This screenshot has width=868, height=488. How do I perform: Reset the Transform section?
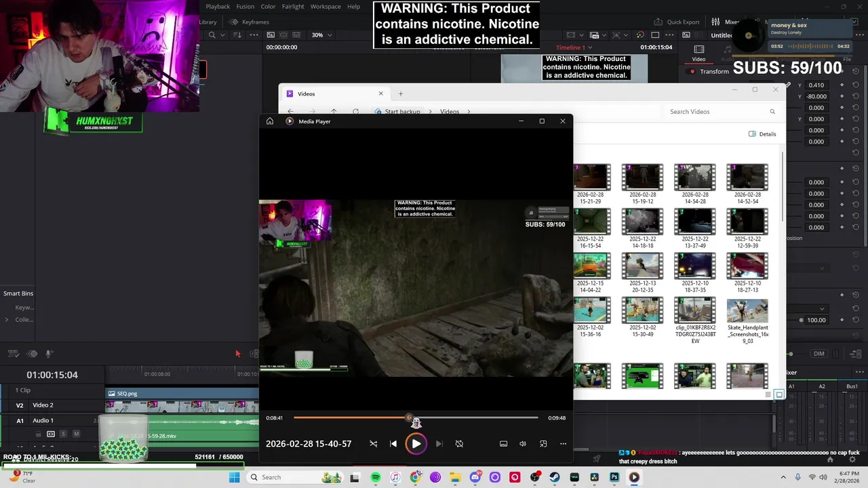click(856, 71)
